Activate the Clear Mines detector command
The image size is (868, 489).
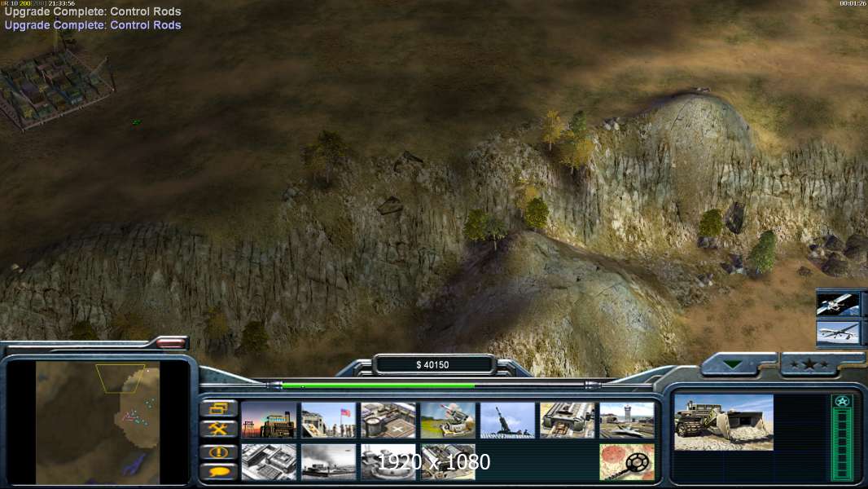[627, 461]
